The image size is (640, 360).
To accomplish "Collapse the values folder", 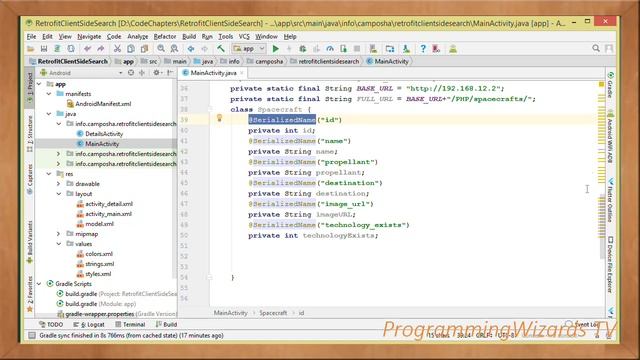I will [x=59, y=244].
